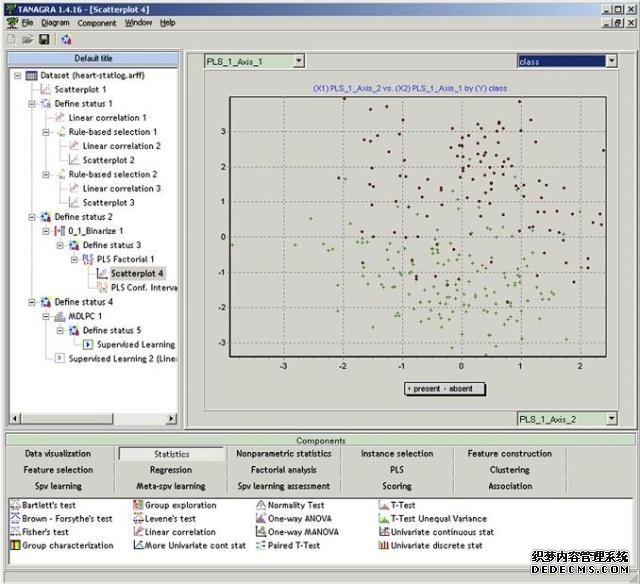
Task: Select the T-Test component icon
Action: (384, 506)
